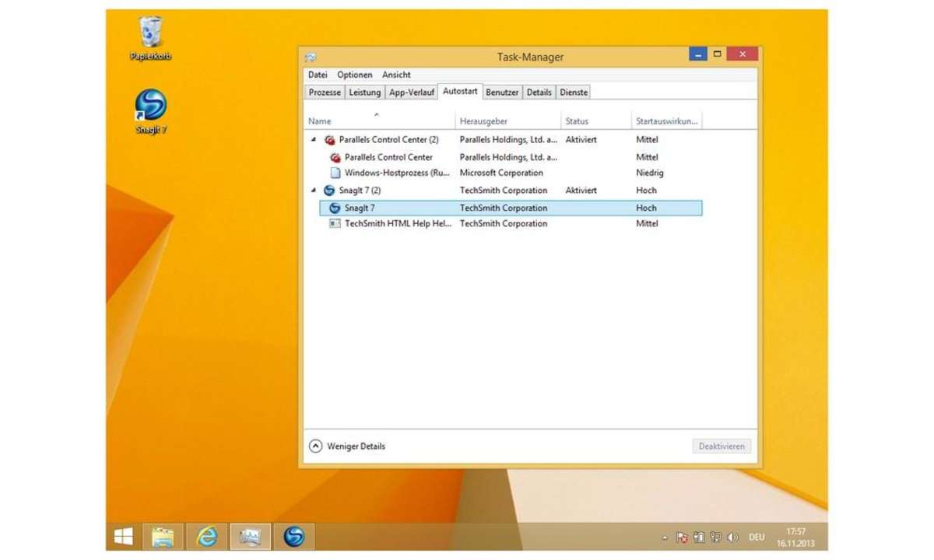Click the Deaktivieren button
Screen dimensions: 934x560
coord(722,446)
